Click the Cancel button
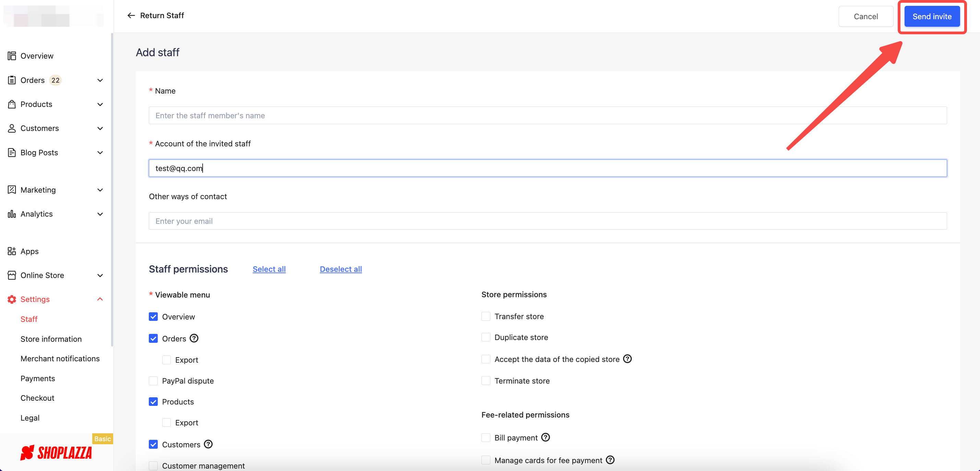980x471 pixels. [865, 16]
